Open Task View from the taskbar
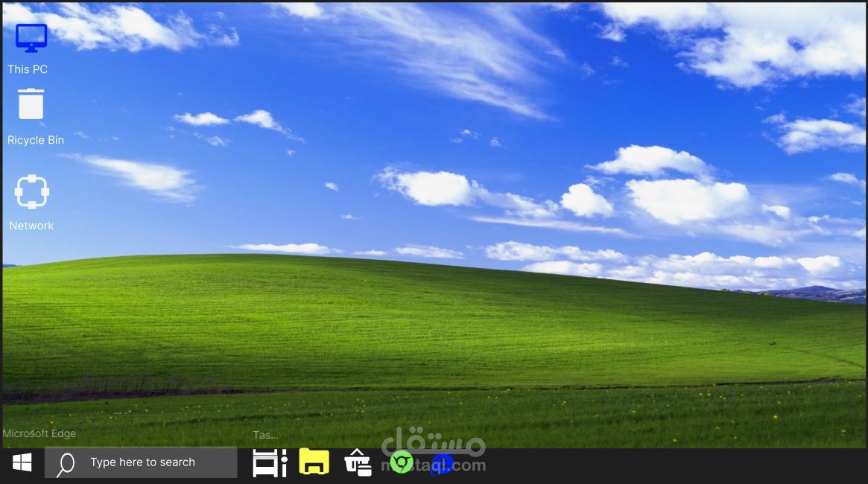The width and height of the screenshot is (868, 484). pyautogui.click(x=270, y=463)
